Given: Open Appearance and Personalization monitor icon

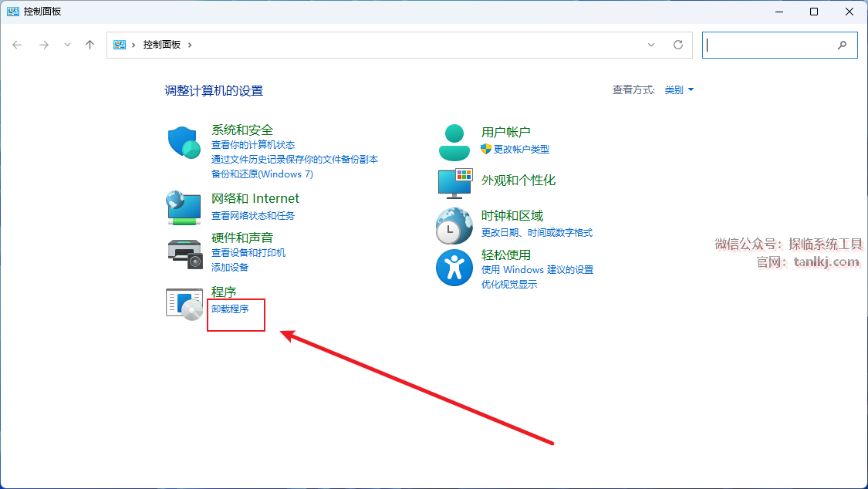Looking at the screenshot, I should [454, 183].
